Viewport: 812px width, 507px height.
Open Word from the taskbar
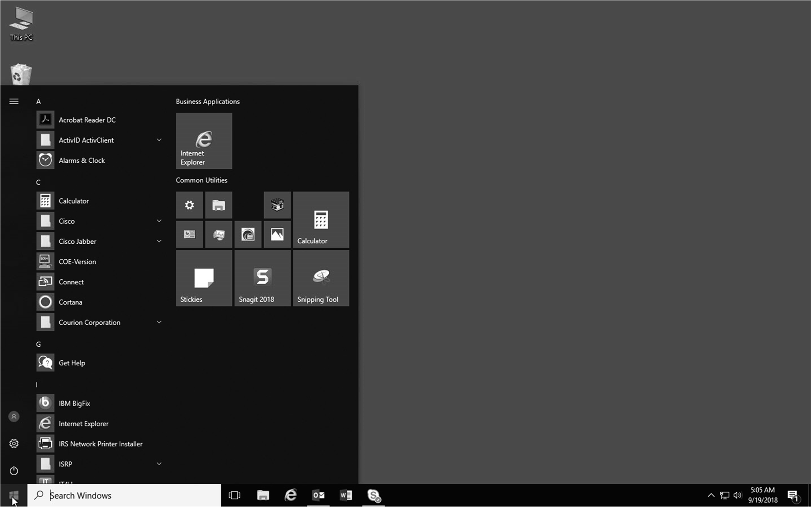pos(346,495)
